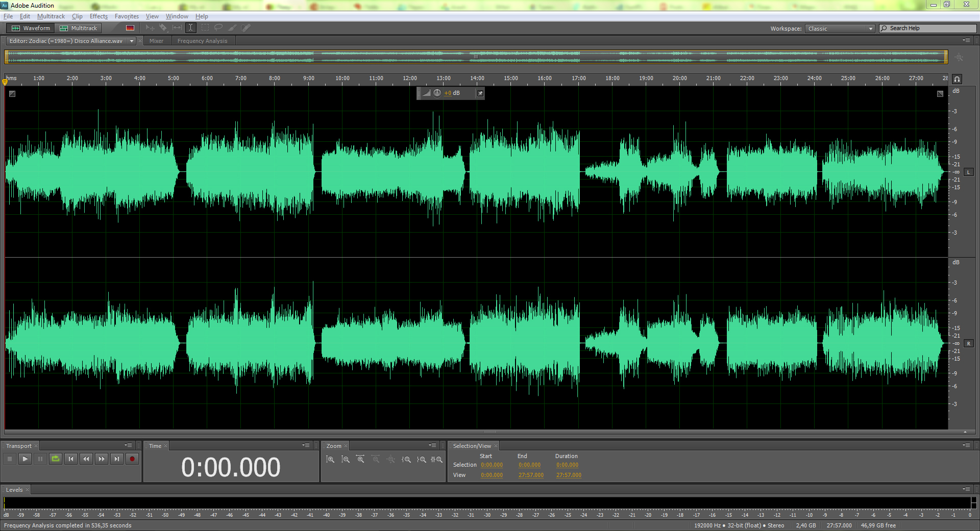Show the Spectral Frequency Display

point(130,28)
